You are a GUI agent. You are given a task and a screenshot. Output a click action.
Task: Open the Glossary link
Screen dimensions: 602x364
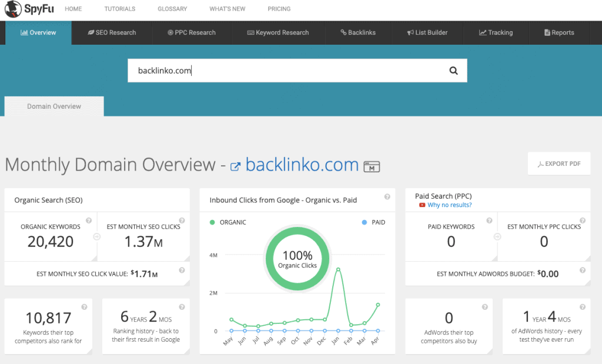click(x=172, y=9)
